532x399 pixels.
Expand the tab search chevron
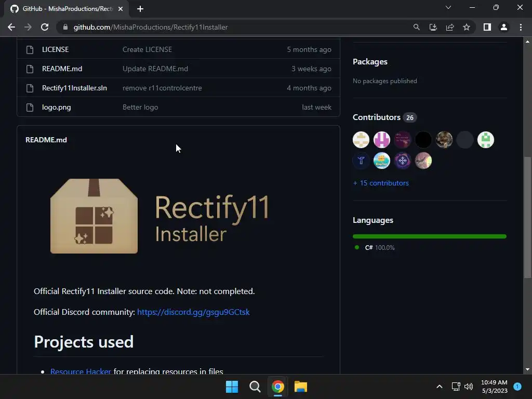click(x=448, y=7)
